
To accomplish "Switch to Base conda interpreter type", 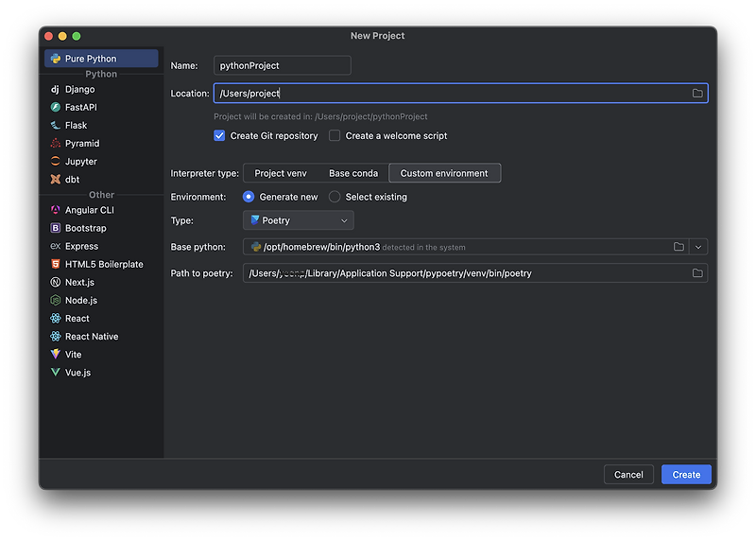I will [353, 173].
